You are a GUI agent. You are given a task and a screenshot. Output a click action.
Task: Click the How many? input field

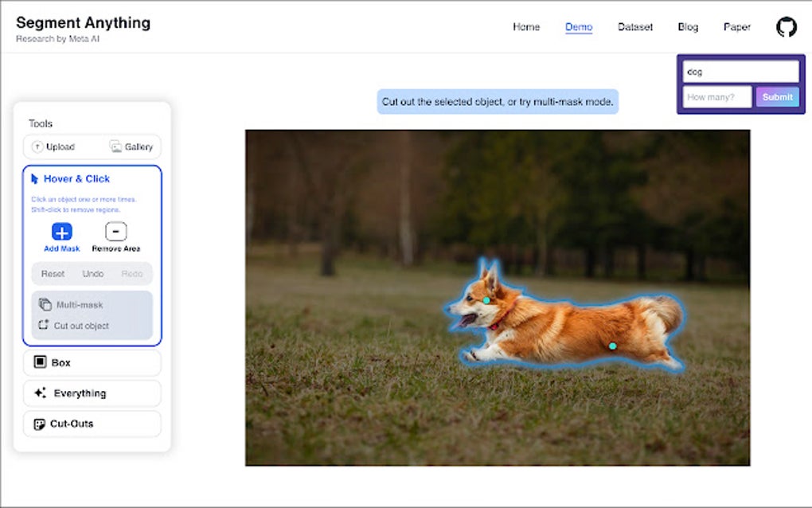coord(717,97)
